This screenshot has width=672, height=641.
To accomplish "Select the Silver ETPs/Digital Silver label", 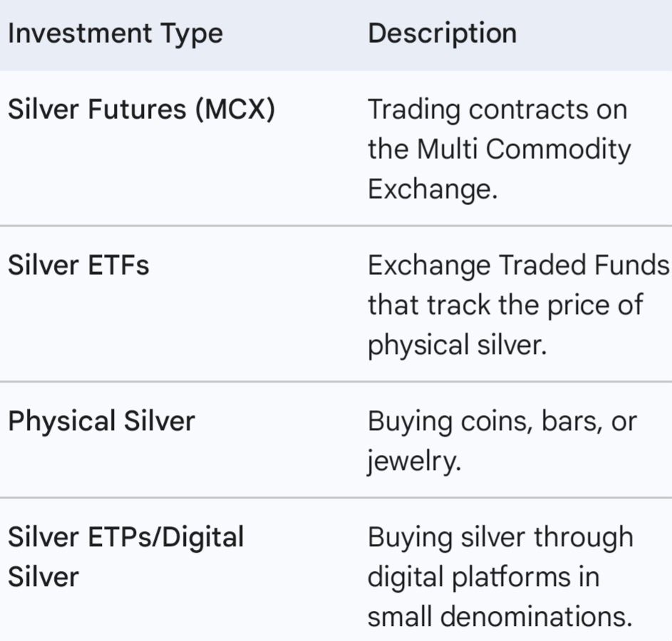I will point(125,556).
